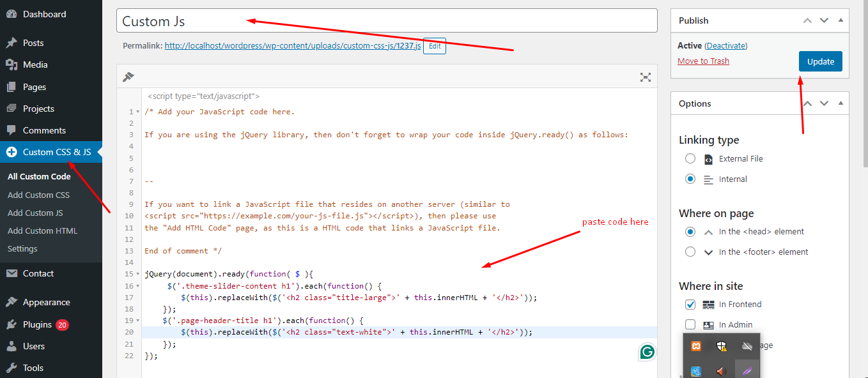Click the Projects icon in sidebar

(x=12, y=109)
